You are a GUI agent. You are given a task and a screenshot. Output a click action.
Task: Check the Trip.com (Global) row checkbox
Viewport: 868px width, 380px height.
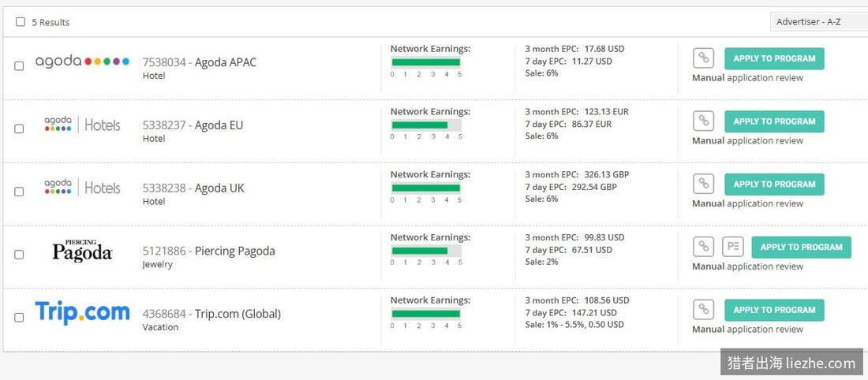pos(19,318)
